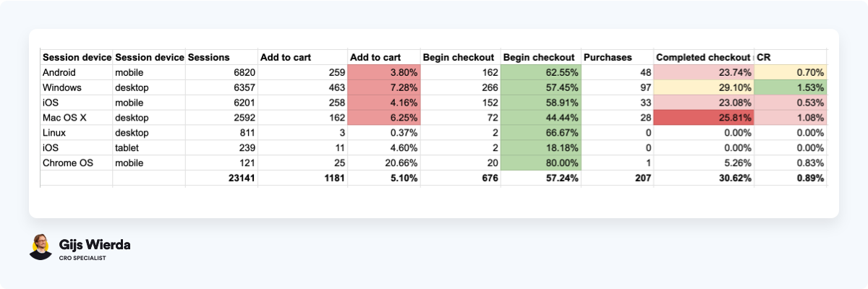The width and height of the screenshot is (868, 289).
Task: Click the total purchases cell 207
Action: click(617, 178)
